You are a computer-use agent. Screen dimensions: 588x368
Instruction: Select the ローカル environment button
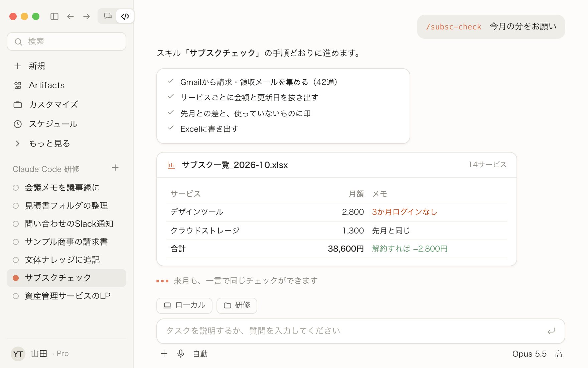click(x=184, y=305)
